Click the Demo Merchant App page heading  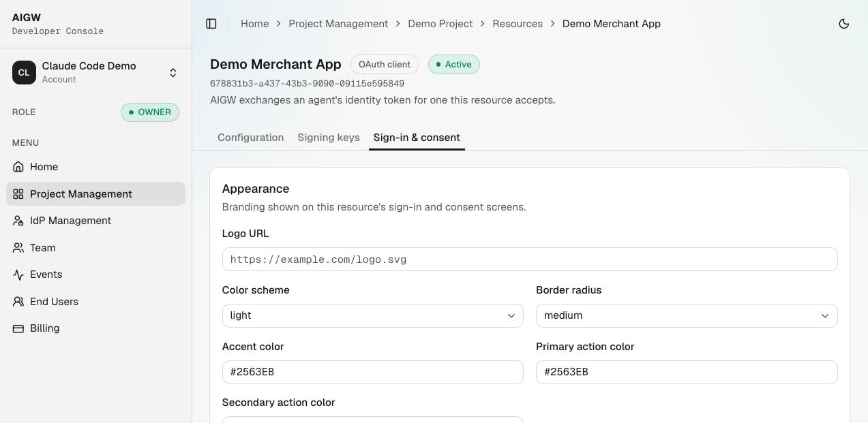pyautogui.click(x=275, y=64)
